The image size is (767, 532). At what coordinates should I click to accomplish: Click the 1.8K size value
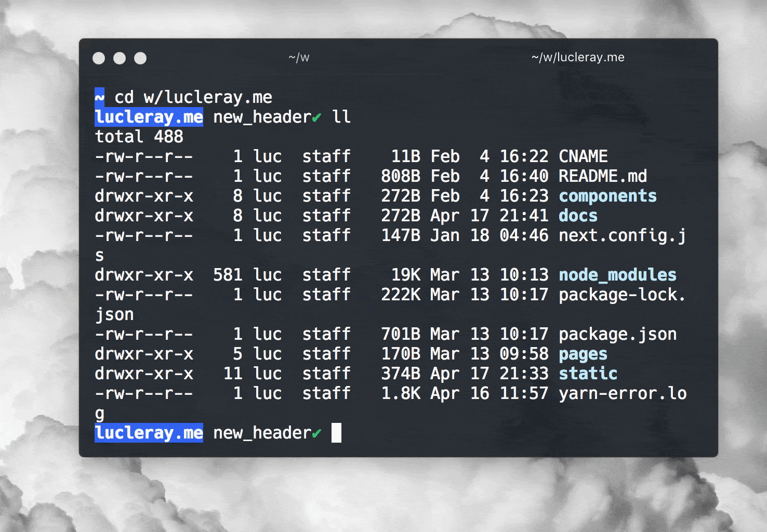click(x=401, y=393)
